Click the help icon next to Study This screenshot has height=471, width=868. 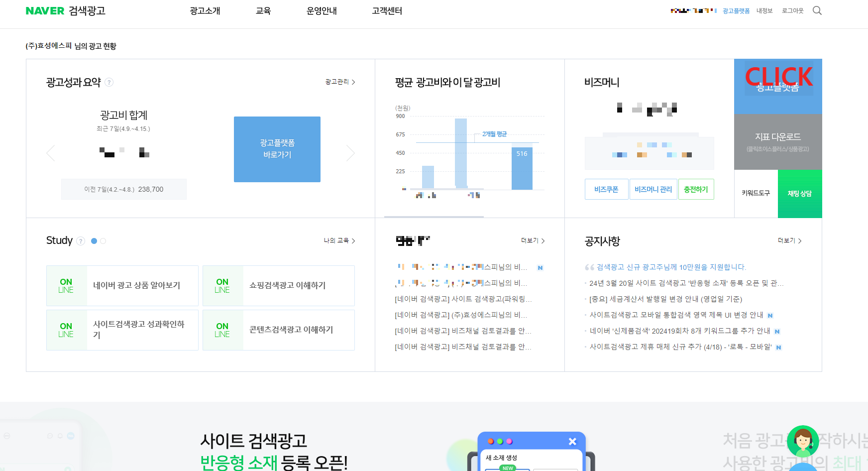81,241
